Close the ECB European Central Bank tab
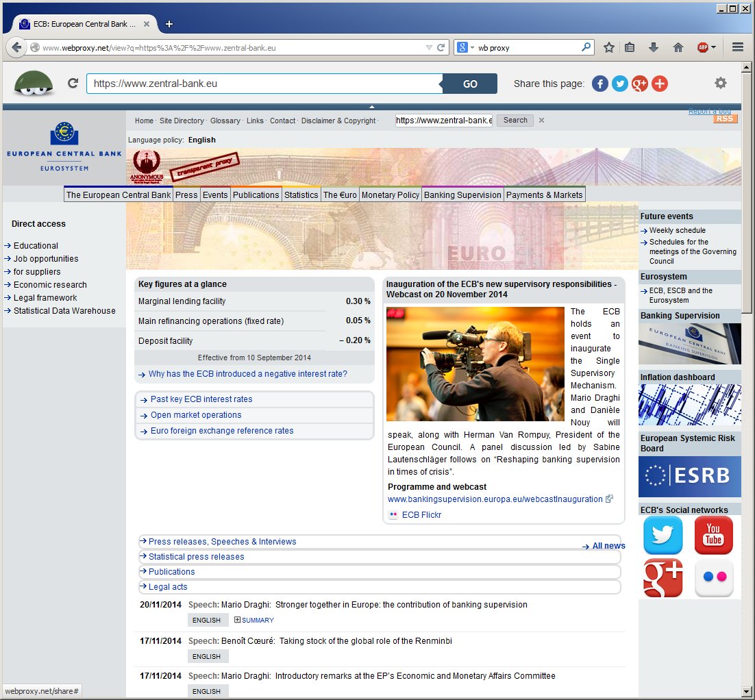Viewport: 755px width, 700px height. (147, 24)
